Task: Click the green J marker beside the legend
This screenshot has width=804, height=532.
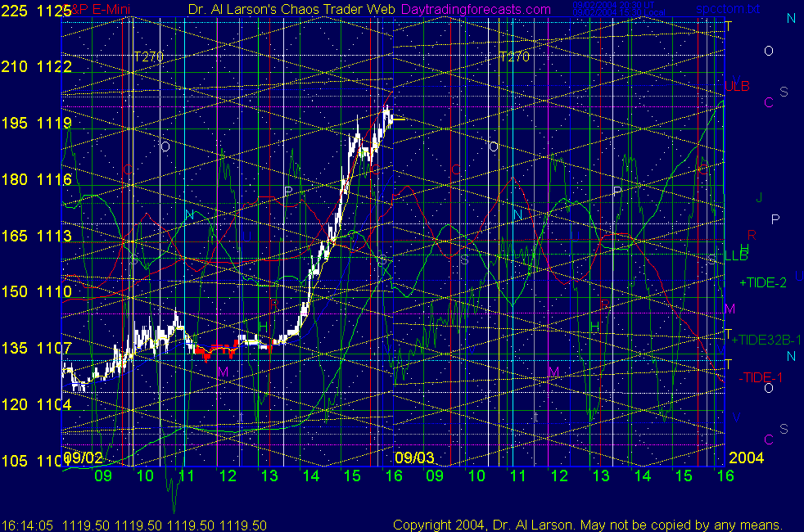Action: 760,198
